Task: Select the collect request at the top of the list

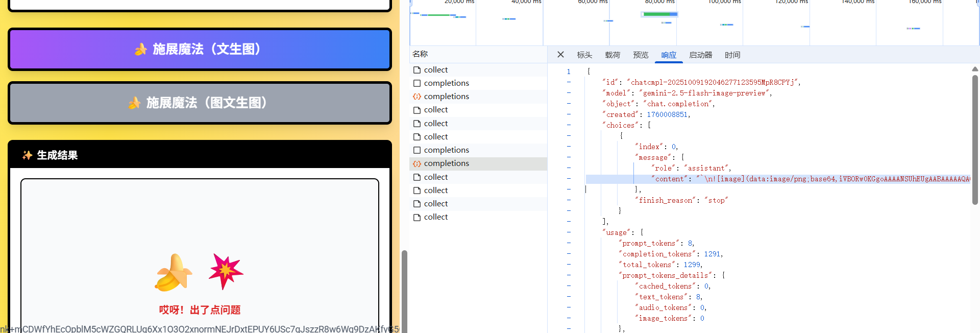Action: (x=478, y=70)
